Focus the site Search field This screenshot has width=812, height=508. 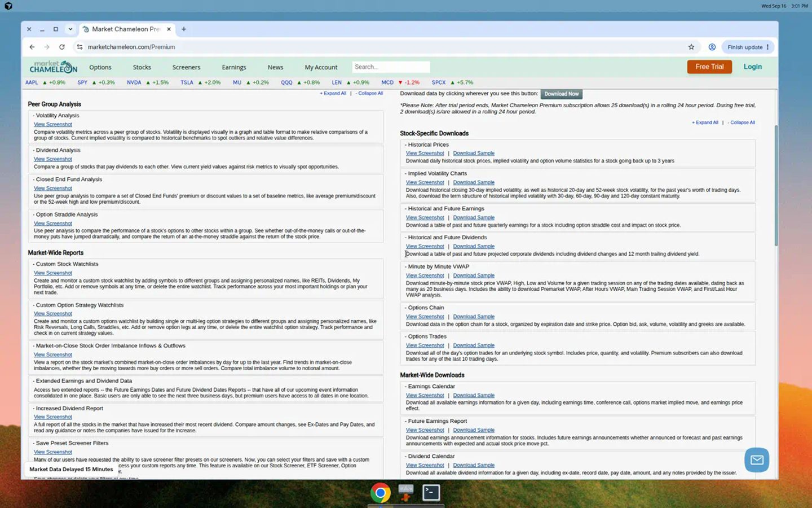click(391, 67)
